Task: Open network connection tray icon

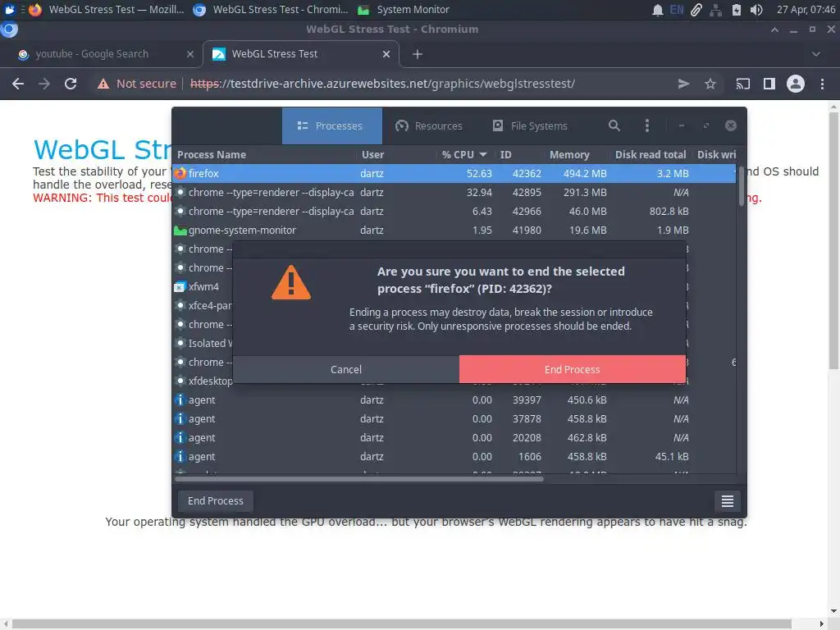Action: [715, 10]
